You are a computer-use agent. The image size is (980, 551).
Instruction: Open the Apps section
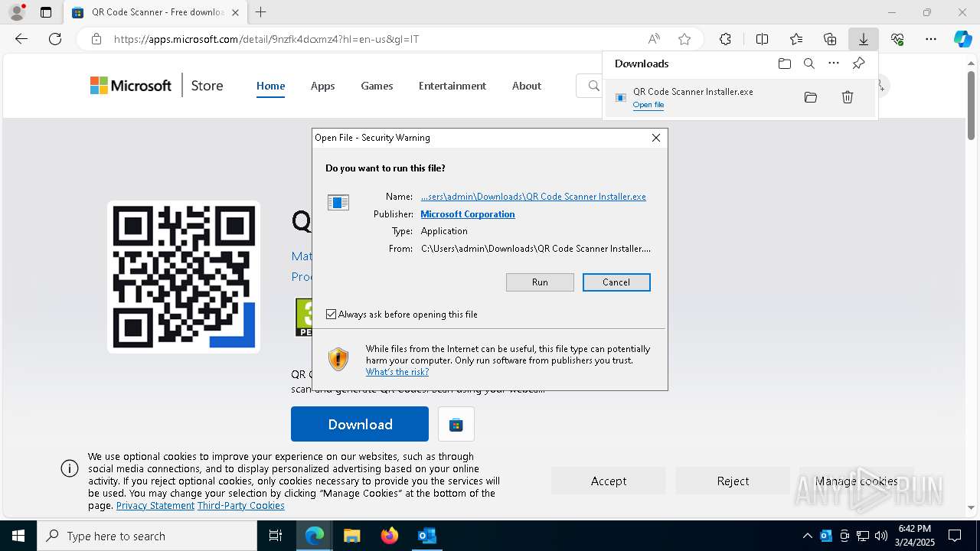pos(322,86)
